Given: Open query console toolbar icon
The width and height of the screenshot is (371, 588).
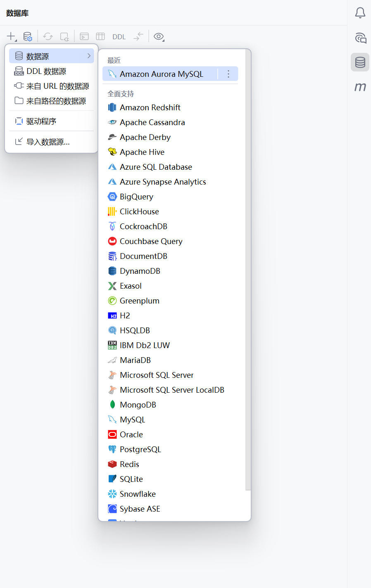Looking at the screenshot, I should point(84,36).
